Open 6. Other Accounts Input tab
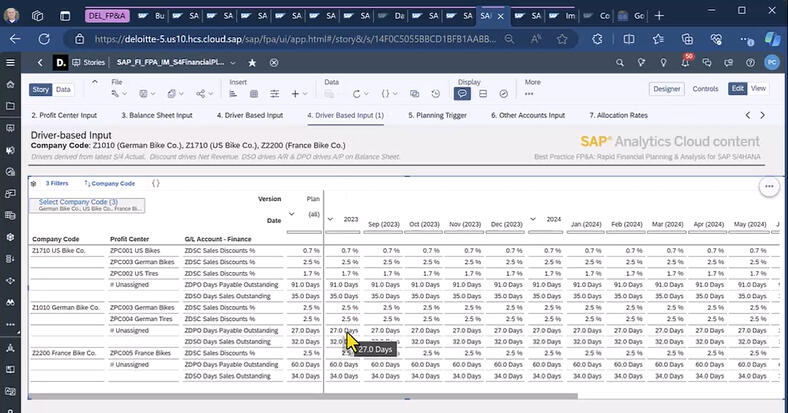The height and width of the screenshot is (413, 788). [x=528, y=115]
